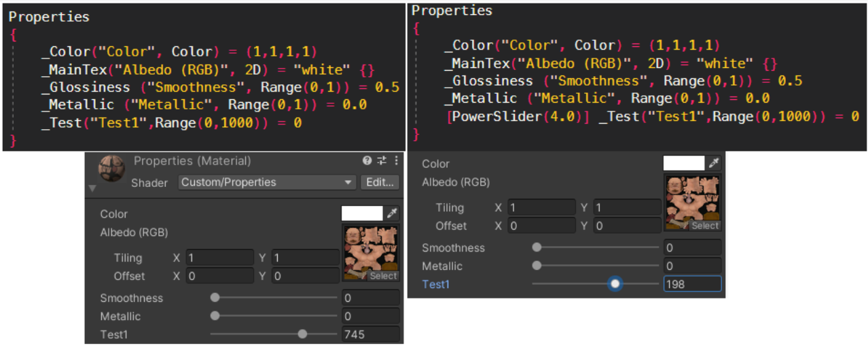Click the right Test1 slider handle
The height and width of the screenshot is (346, 868).
(615, 283)
